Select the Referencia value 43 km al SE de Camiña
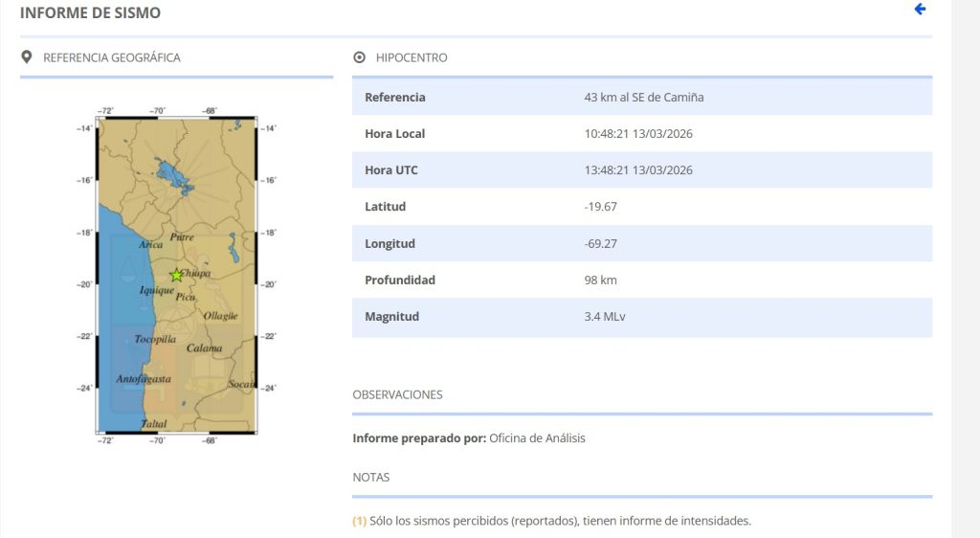The height and width of the screenshot is (538, 980). [643, 98]
